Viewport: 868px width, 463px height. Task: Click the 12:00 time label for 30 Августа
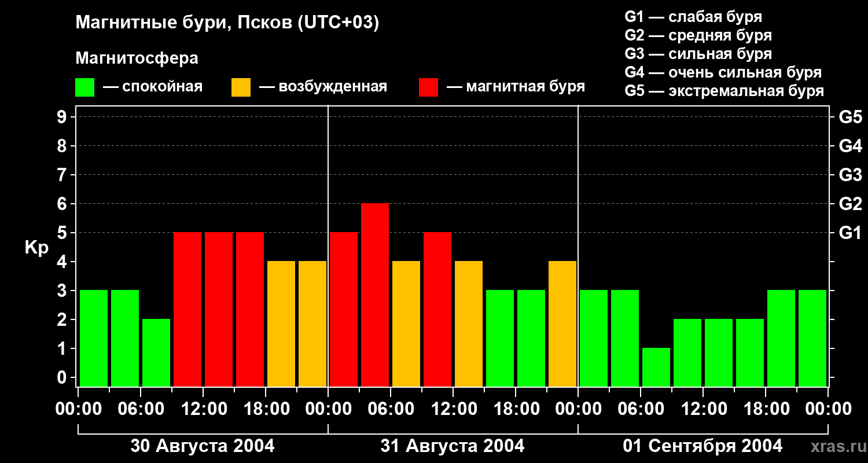203,409
